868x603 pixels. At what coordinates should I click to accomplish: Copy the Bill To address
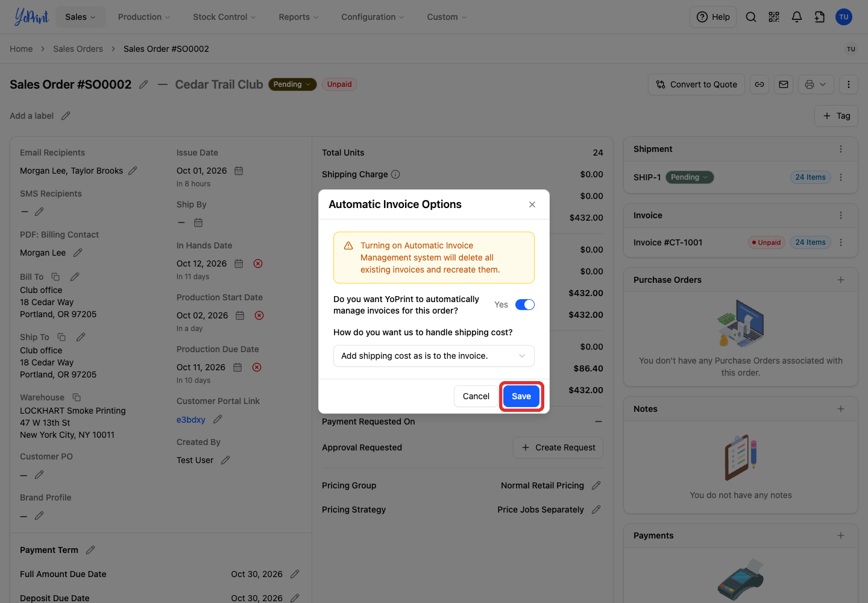[55, 277]
